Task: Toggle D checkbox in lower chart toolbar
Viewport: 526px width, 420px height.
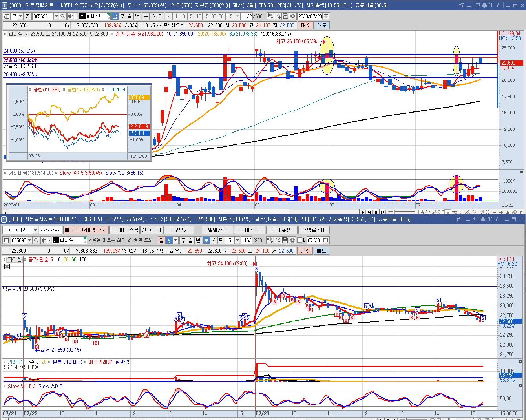Action: [x=300, y=240]
